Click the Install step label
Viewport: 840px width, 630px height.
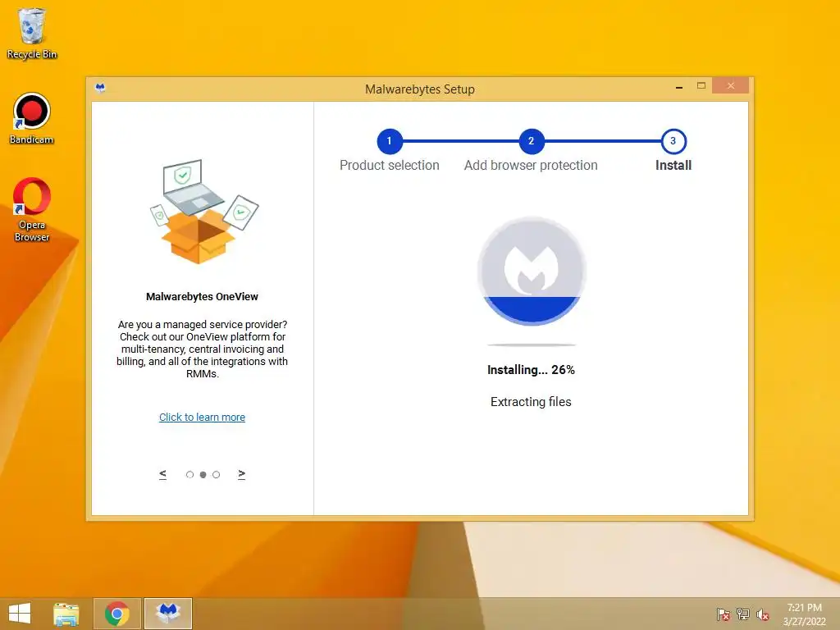pos(673,165)
